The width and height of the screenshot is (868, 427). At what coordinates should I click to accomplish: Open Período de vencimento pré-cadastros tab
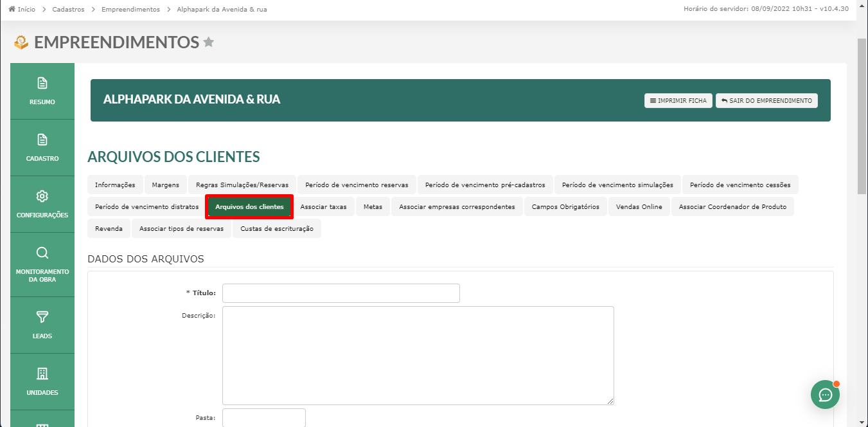tap(485, 185)
